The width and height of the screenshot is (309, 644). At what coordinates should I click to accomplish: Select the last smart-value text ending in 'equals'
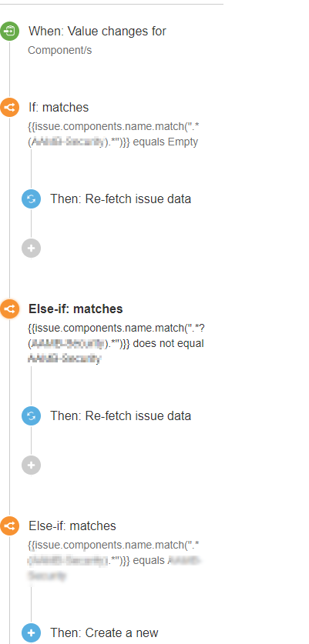click(x=115, y=561)
